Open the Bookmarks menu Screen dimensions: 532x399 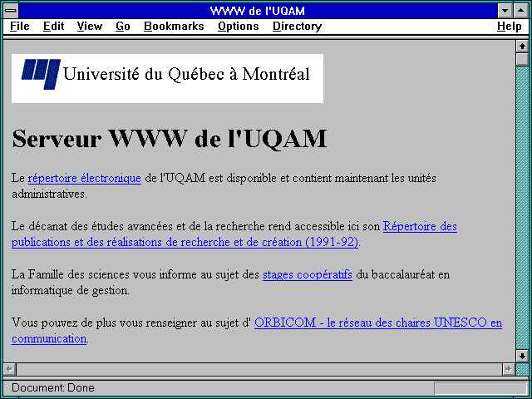pyautogui.click(x=174, y=27)
